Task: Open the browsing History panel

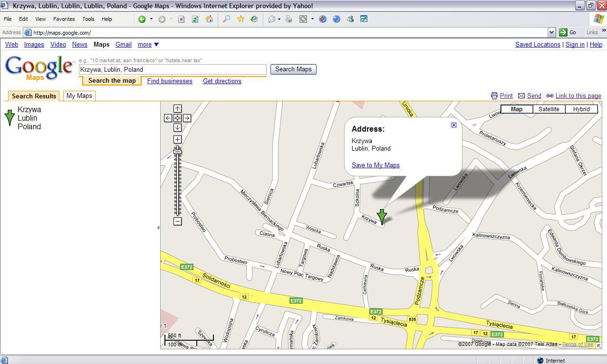Action: pos(254,19)
